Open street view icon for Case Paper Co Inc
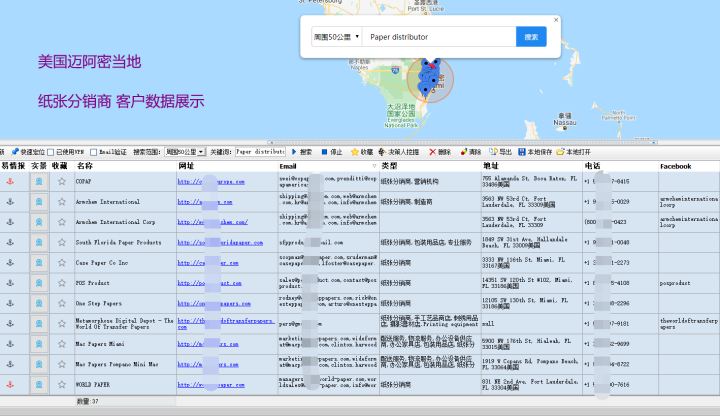 (39, 263)
